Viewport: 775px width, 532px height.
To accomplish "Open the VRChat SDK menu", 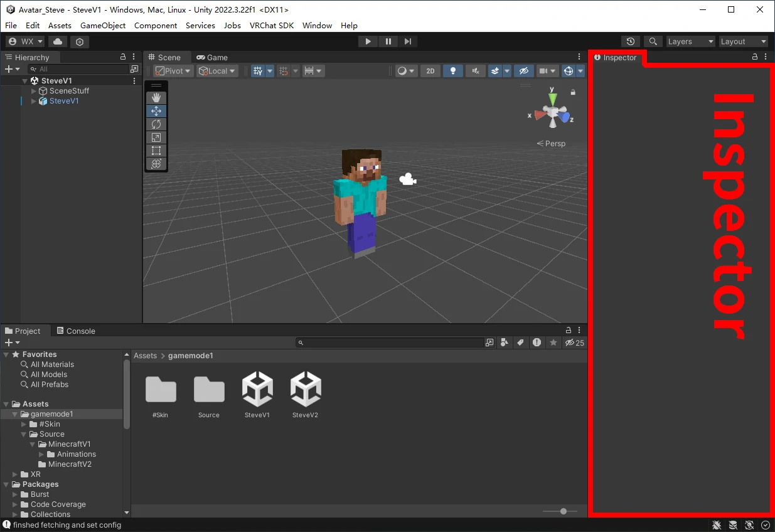I will click(x=272, y=26).
